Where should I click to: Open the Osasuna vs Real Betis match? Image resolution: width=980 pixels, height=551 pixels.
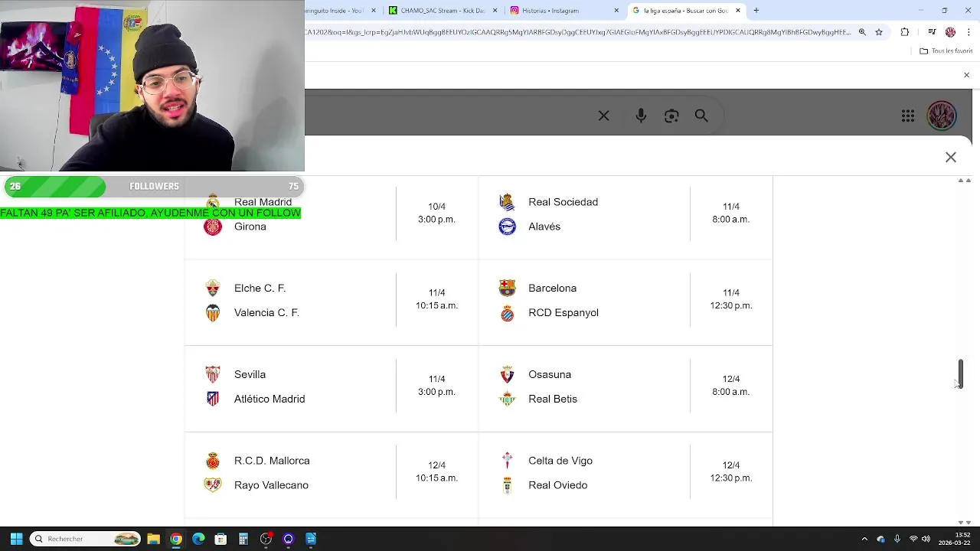(x=626, y=387)
